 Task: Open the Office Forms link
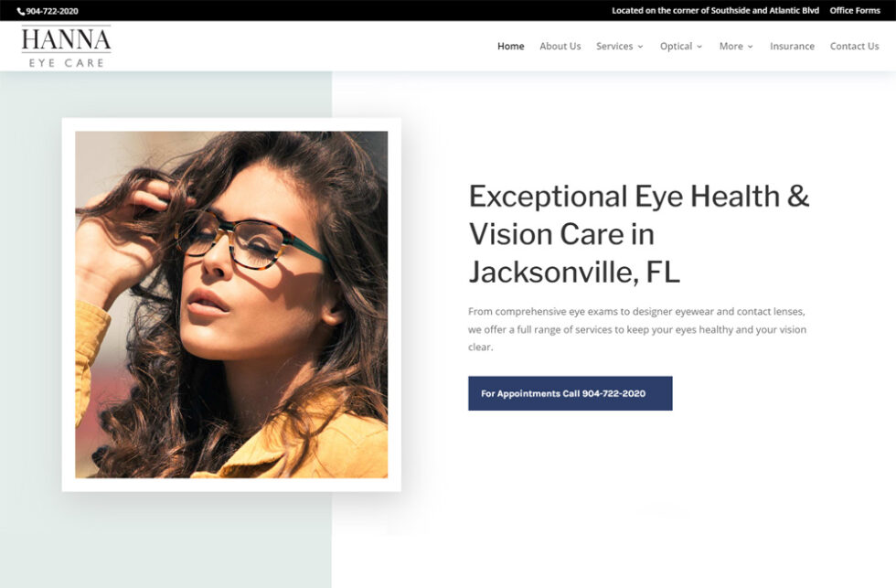tap(854, 10)
